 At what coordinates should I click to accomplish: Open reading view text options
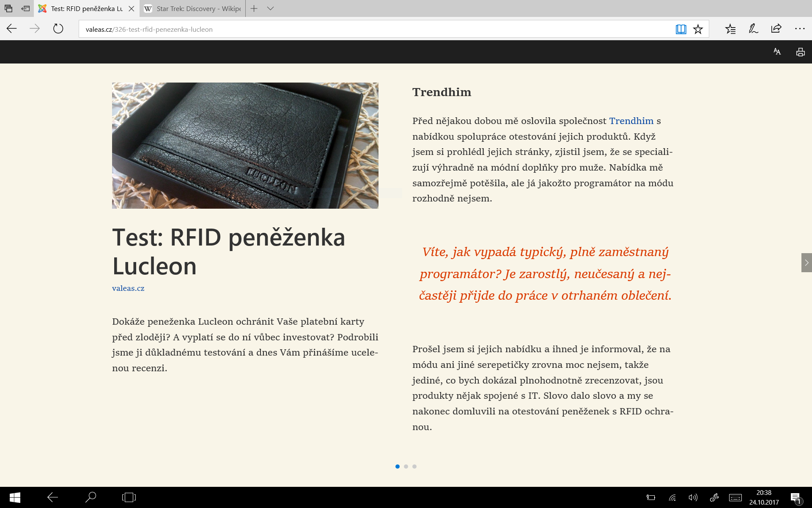coord(777,52)
